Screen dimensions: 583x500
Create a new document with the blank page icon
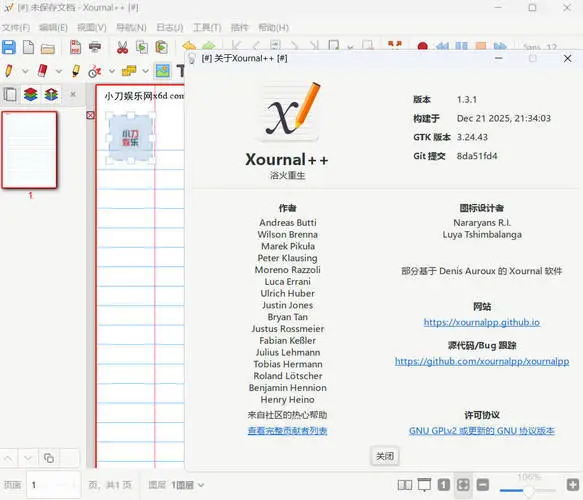coord(28,48)
